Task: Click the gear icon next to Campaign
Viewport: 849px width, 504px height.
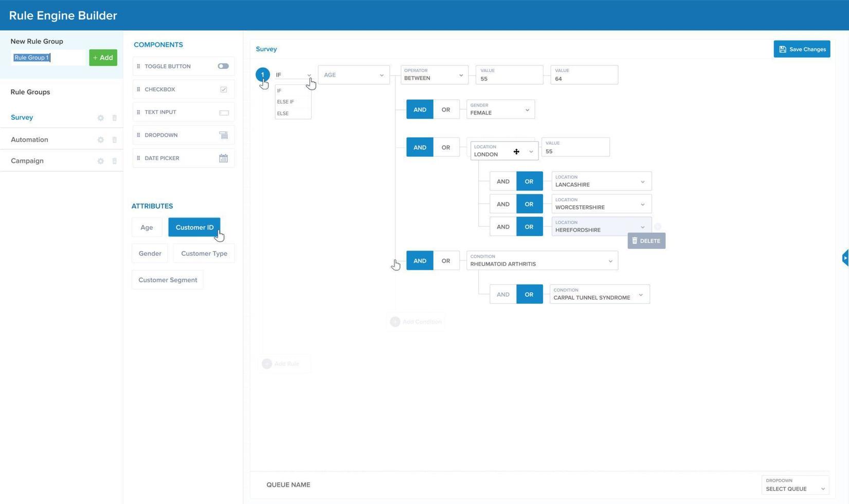Action: (x=101, y=161)
